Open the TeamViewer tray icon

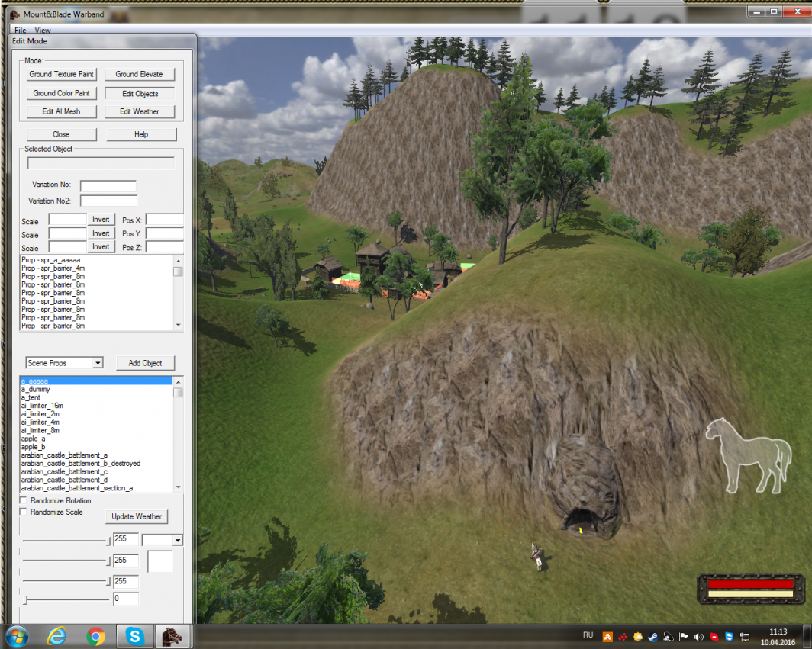click(x=730, y=636)
